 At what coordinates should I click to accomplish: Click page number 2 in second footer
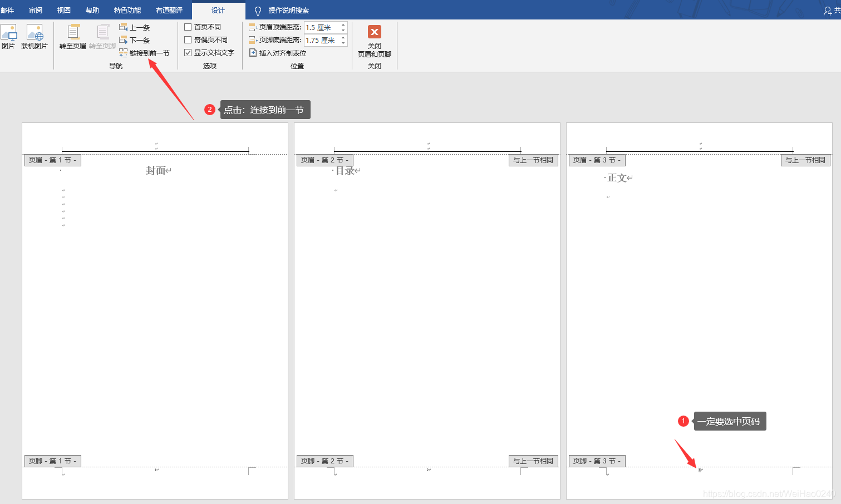(x=427, y=470)
